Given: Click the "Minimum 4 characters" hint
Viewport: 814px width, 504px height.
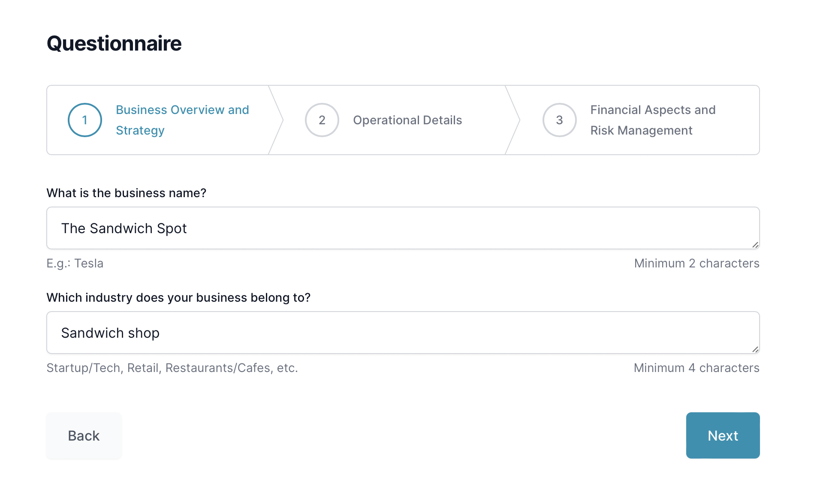Looking at the screenshot, I should point(696,368).
